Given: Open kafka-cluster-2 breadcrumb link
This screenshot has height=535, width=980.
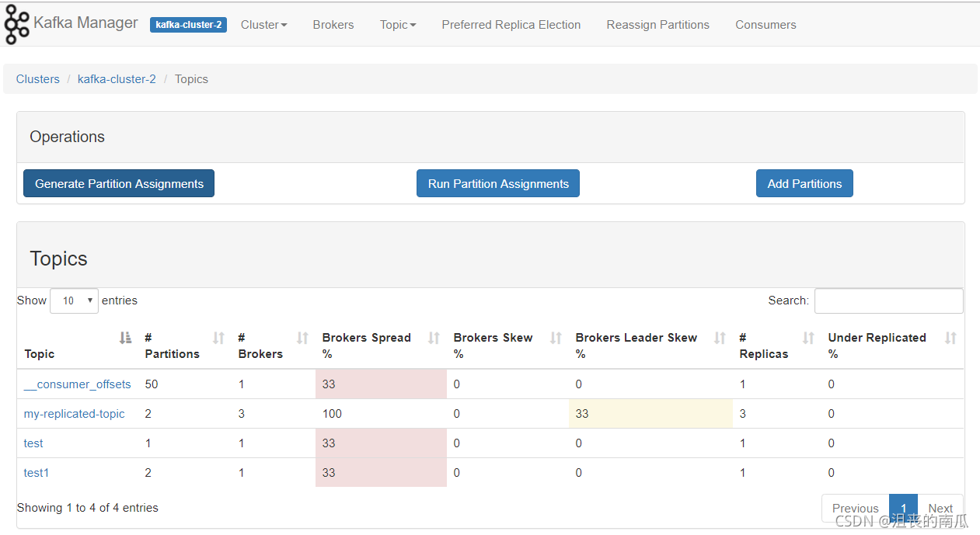Looking at the screenshot, I should [x=117, y=79].
